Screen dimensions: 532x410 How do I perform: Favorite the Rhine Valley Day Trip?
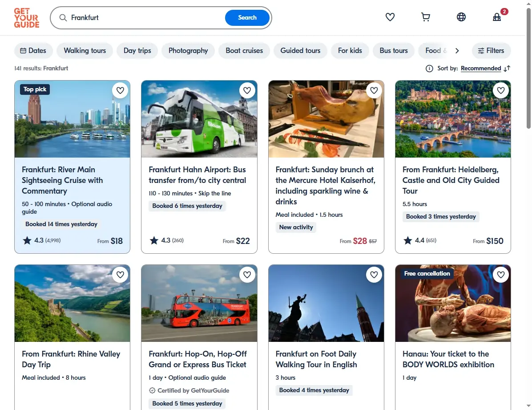click(120, 275)
